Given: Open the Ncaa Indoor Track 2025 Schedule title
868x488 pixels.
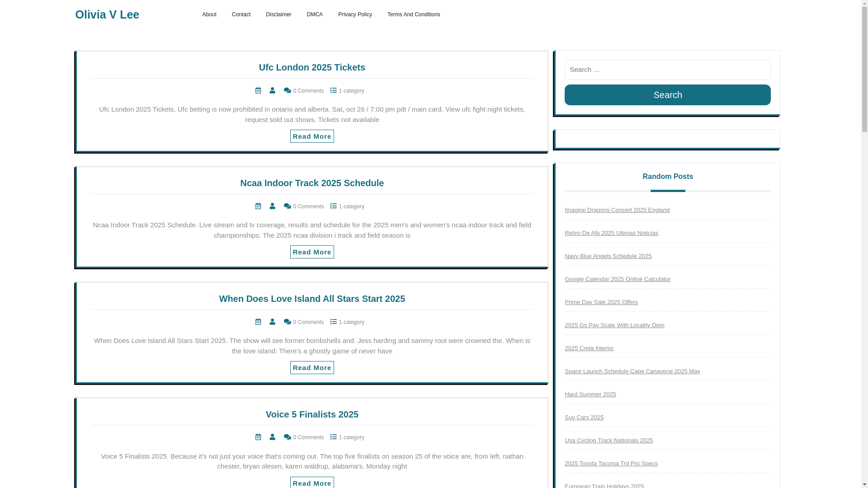Looking at the screenshot, I should click(x=312, y=183).
